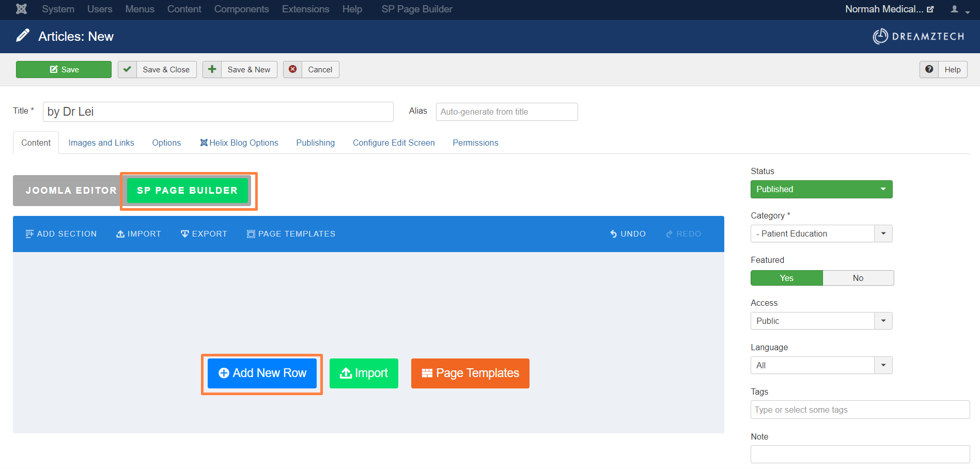The image size is (980, 469).
Task: Click the Joomla logo icon
Action: 21,9
